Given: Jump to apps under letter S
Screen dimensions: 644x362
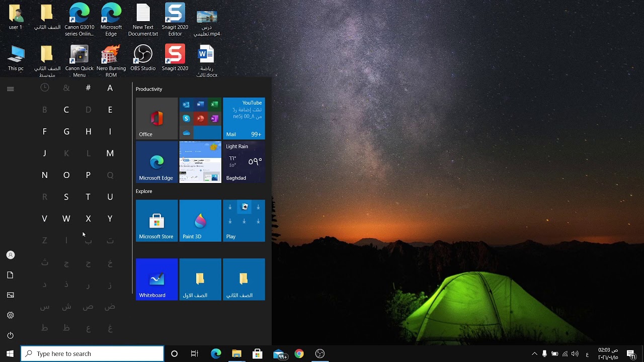Looking at the screenshot, I should pos(66,197).
